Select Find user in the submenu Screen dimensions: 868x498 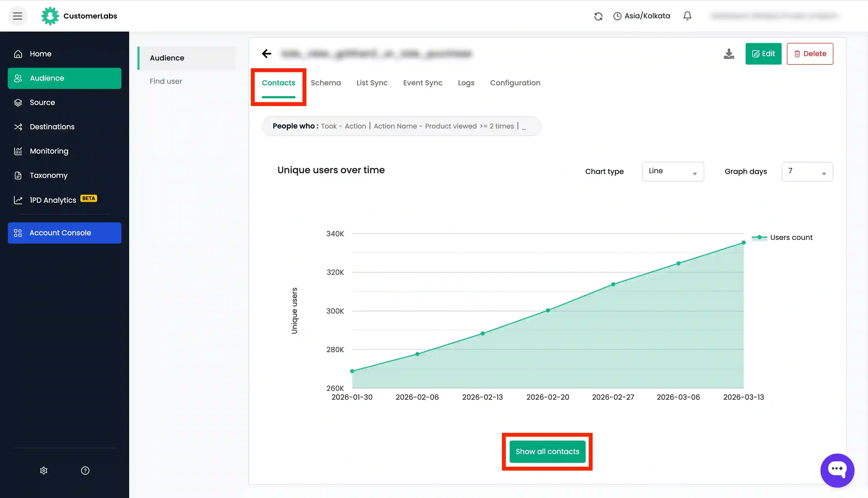pos(166,81)
